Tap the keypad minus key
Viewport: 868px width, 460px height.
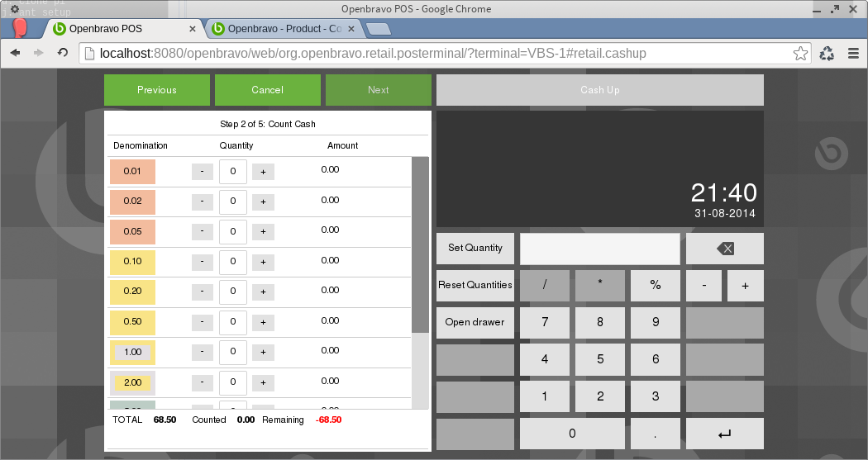[704, 285]
